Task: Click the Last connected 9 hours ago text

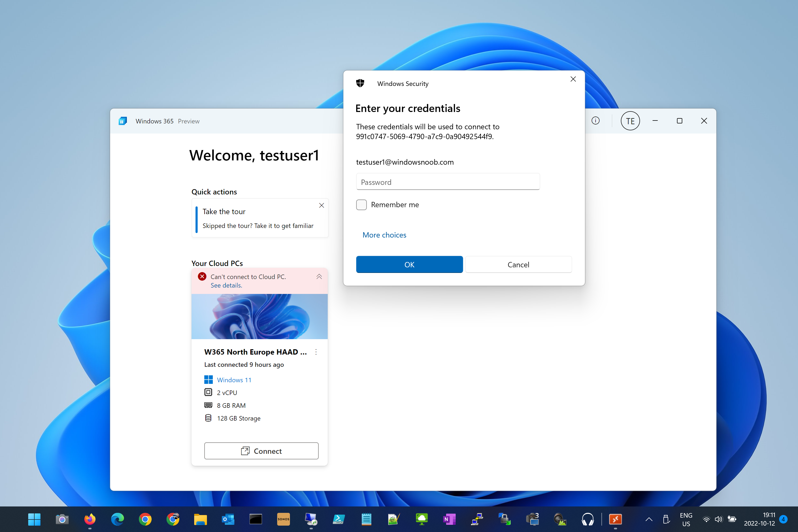Action: 244,364
